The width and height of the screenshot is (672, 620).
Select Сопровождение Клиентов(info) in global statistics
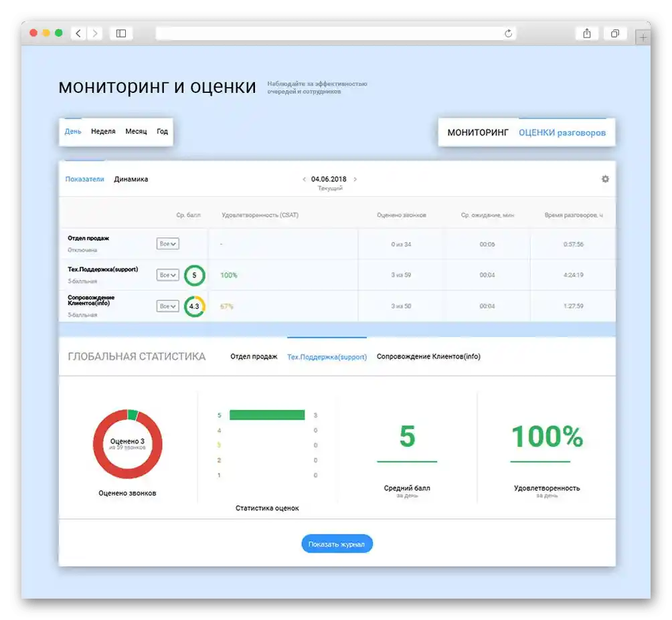tap(428, 356)
